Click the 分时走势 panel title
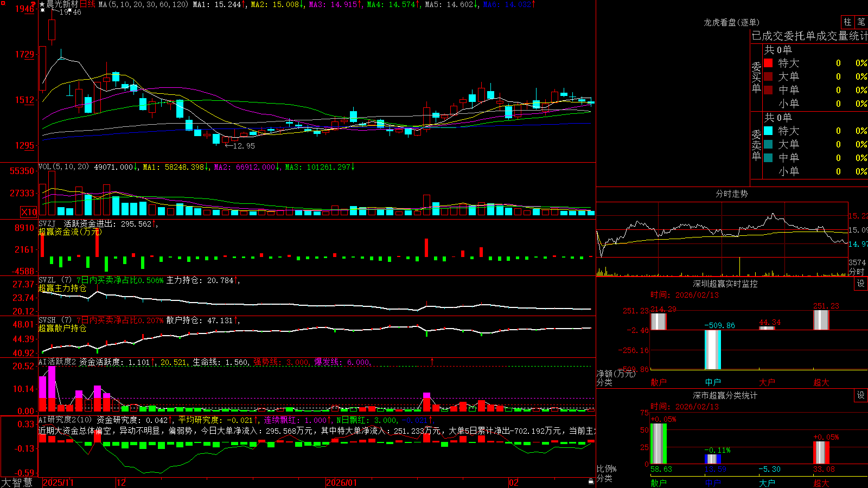Viewport: 868px width, 488px height. point(731,194)
